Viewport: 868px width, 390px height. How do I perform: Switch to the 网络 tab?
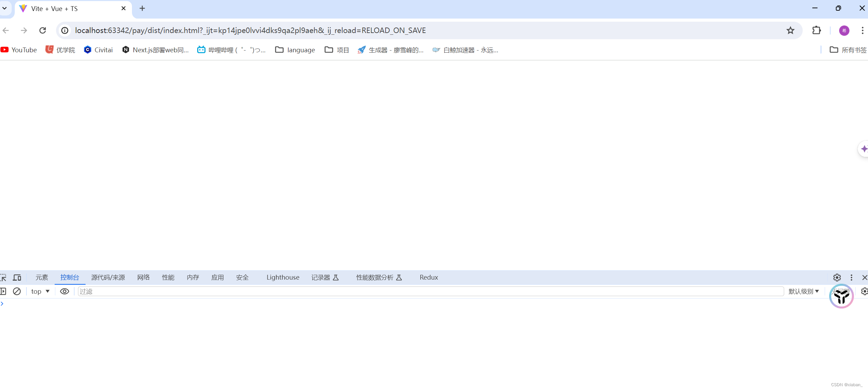(143, 278)
